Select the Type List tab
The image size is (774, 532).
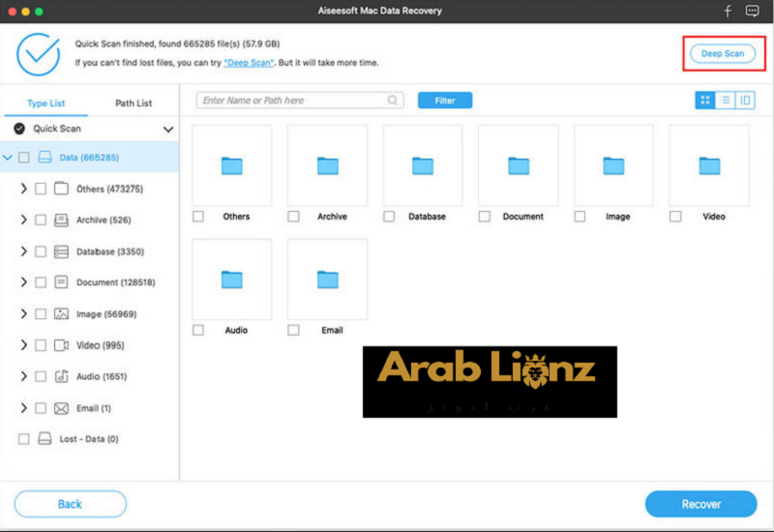point(45,103)
